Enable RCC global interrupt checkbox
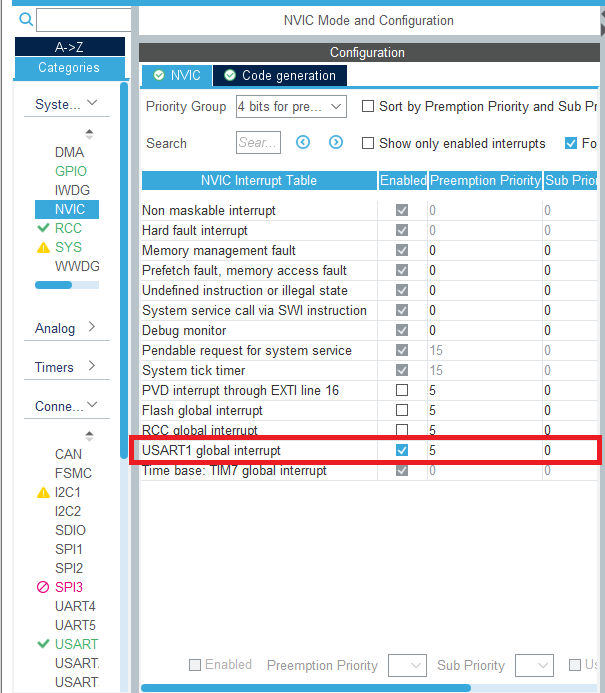 pyautogui.click(x=402, y=430)
